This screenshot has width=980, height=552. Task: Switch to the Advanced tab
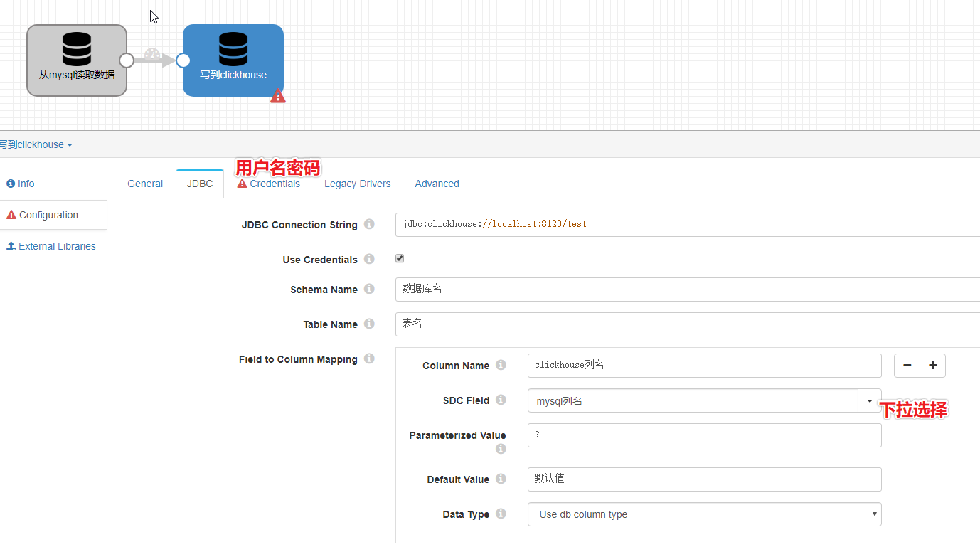click(x=437, y=184)
